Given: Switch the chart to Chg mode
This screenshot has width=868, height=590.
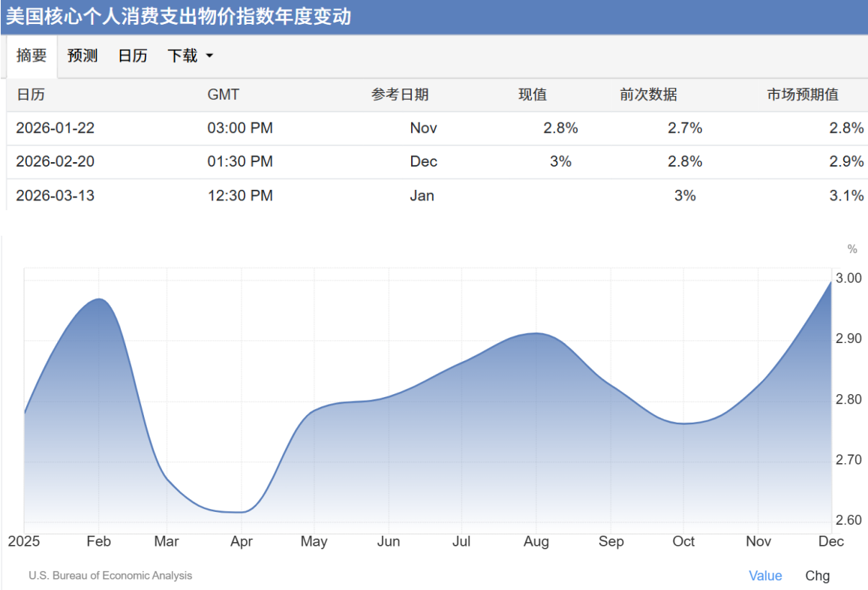Looking at the screenshot, I should [x=817, y=576].
